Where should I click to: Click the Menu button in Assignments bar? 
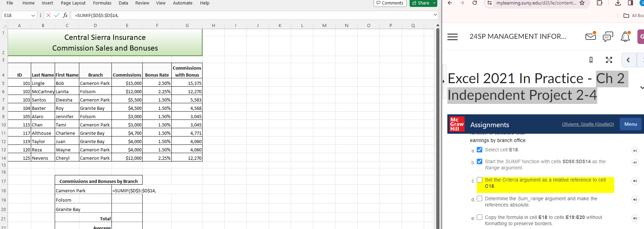pyautogui.click(x=630, y=124)
